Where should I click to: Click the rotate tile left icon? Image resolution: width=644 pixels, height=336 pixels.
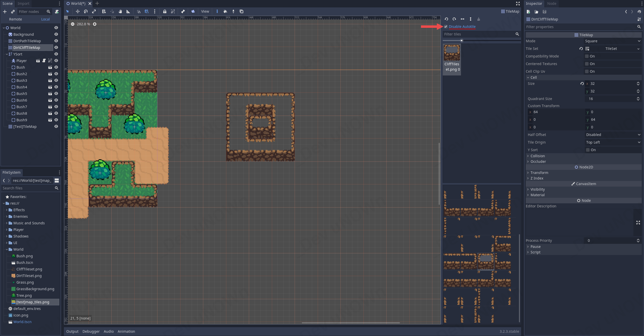point(446,19)
